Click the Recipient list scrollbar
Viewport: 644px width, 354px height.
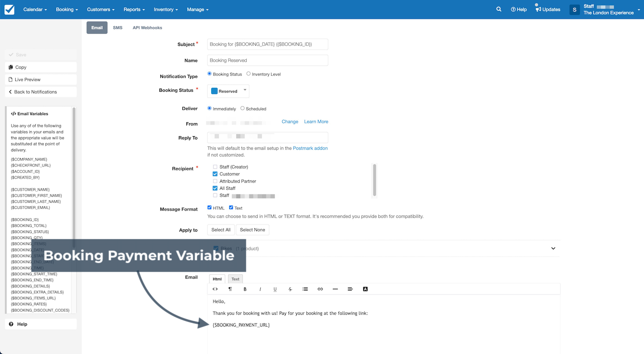pyautogui.click(x=375, y=179)
